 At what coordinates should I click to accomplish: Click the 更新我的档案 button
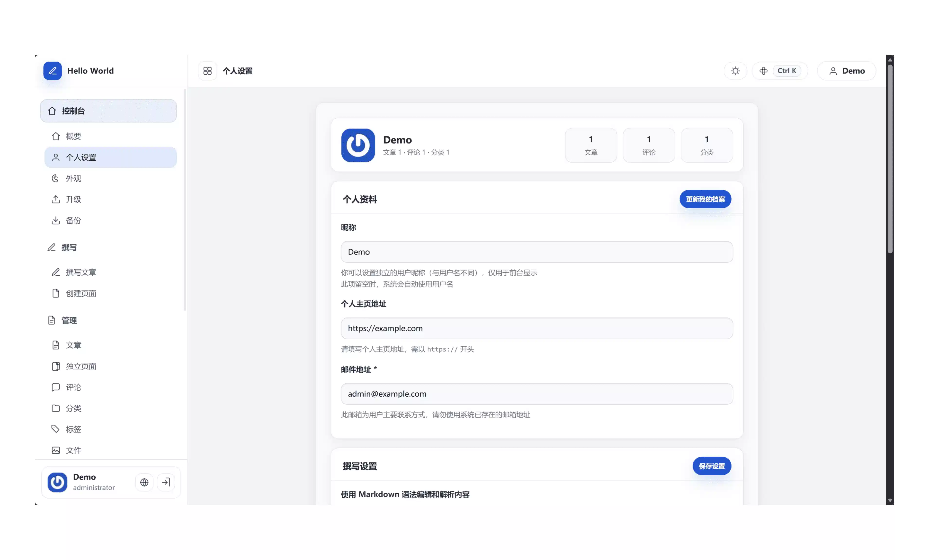(705, 199)
